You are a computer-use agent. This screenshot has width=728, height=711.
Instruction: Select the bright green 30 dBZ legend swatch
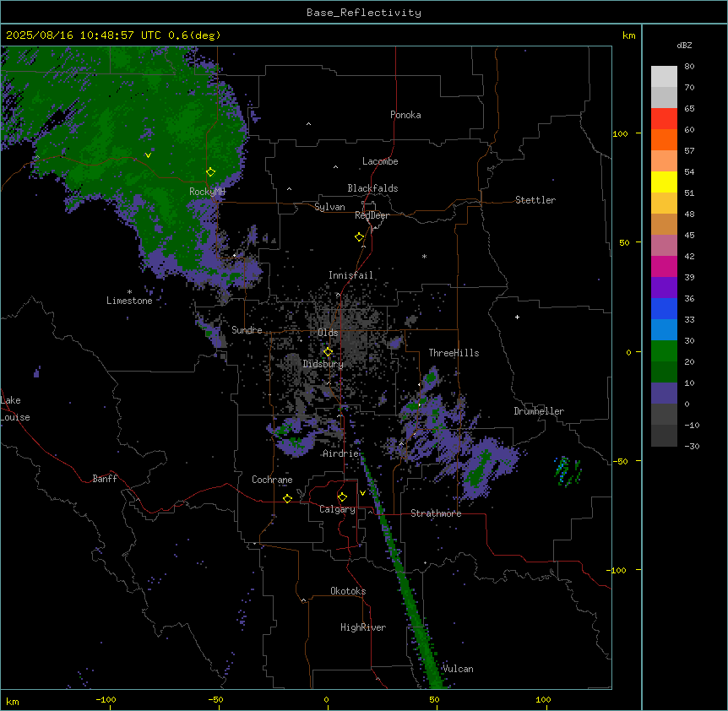(664, 351)
